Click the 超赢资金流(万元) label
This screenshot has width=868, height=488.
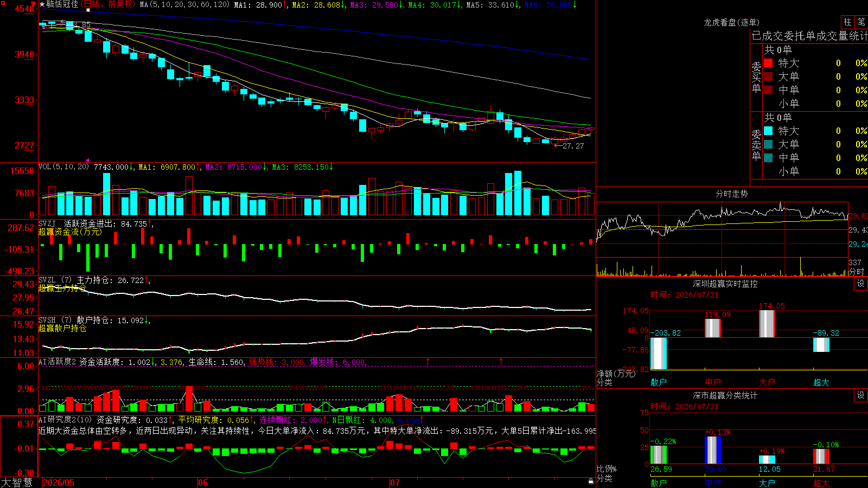[x=70, y=232]
